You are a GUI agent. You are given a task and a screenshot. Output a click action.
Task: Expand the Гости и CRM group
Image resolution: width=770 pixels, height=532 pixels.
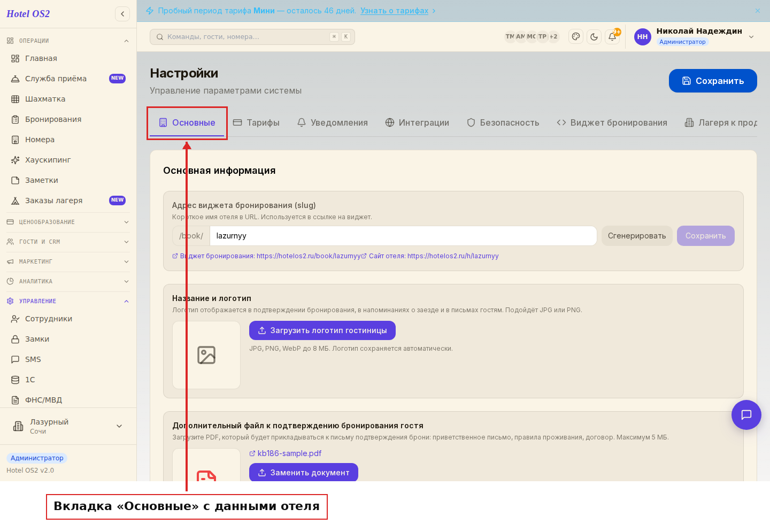(x=68, y=242)
